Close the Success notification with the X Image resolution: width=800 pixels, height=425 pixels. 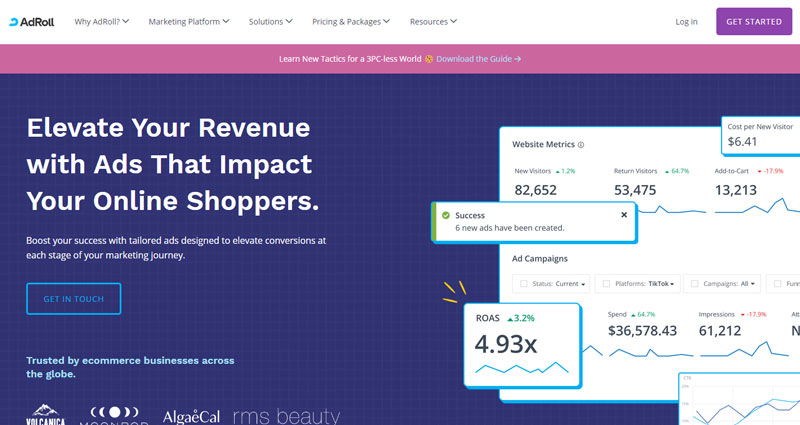(x=624, y=215)
